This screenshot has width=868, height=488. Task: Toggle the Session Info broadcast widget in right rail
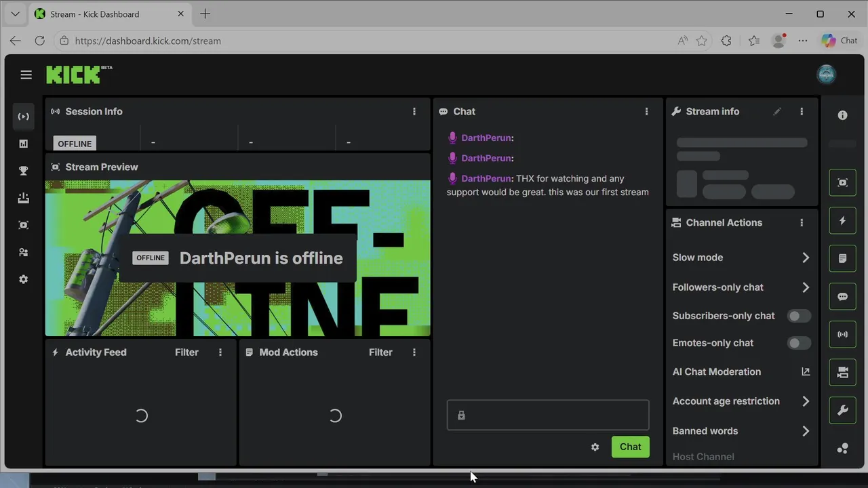(842, 335)
